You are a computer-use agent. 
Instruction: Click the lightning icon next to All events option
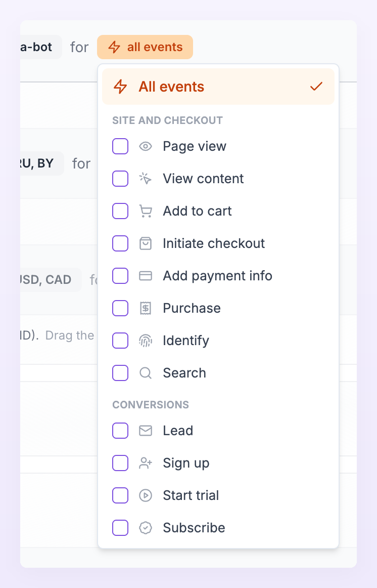click(x=120, y=87)
